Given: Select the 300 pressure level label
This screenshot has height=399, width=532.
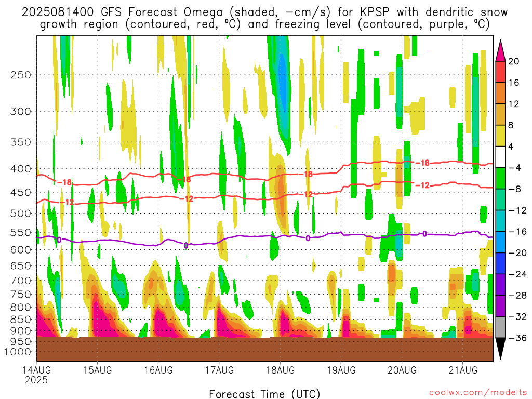Looking at the screenshot, I should [x=21, y=111].
